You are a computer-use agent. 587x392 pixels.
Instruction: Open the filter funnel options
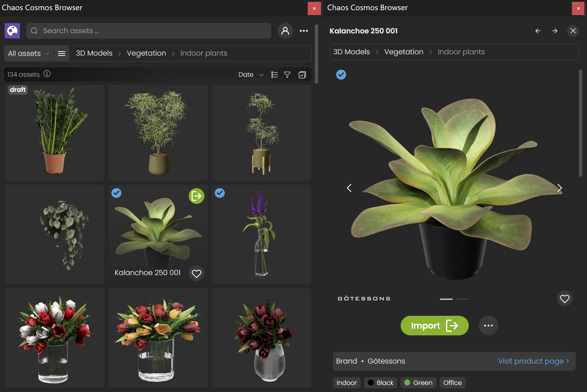click(x=287, y=75)
